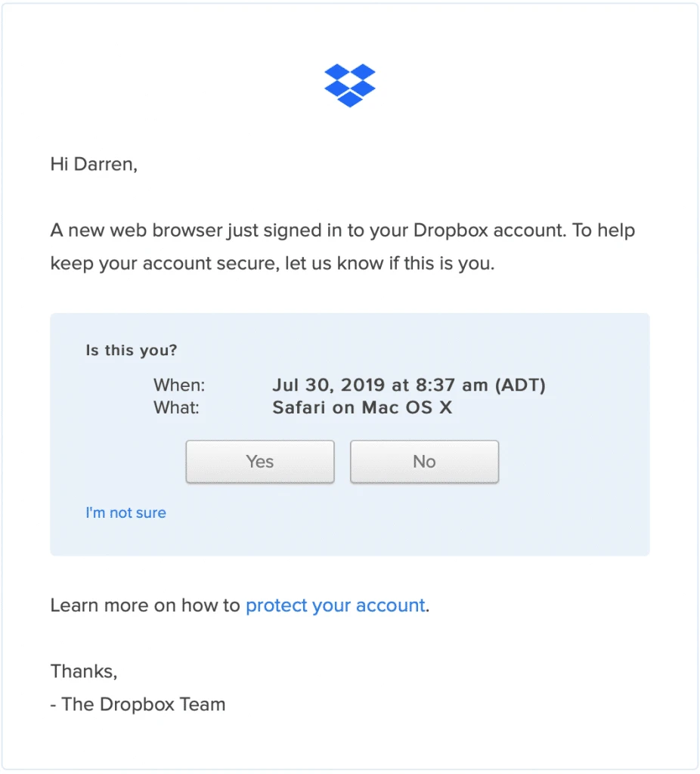
Task: Click the "What:" label
Action: point(176,407)
